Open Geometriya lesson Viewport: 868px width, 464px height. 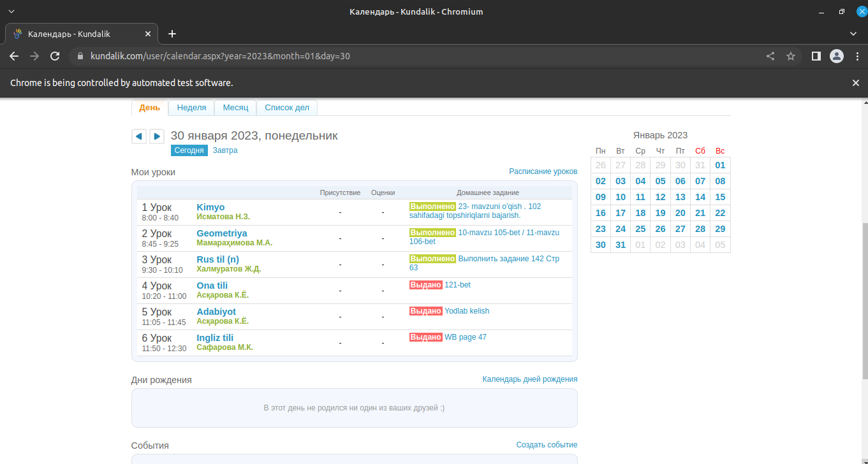tap(222, 233)
